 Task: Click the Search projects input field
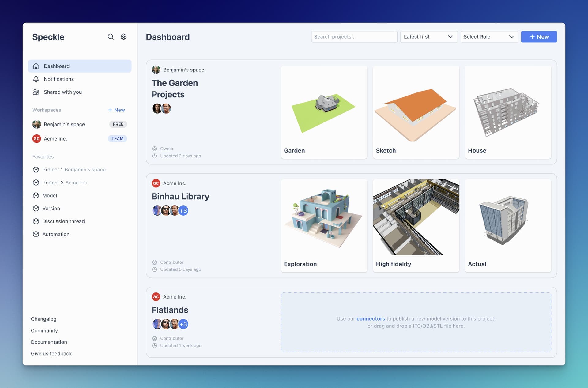pyautogui.click(x=354, y=36)
